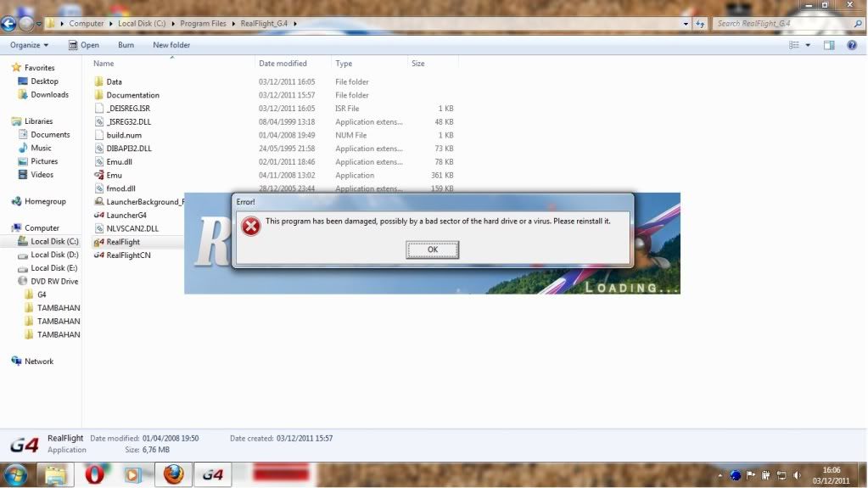Open the view options dropdown arrow
Screen dimensions: 868x488
[x=808, y=45]
